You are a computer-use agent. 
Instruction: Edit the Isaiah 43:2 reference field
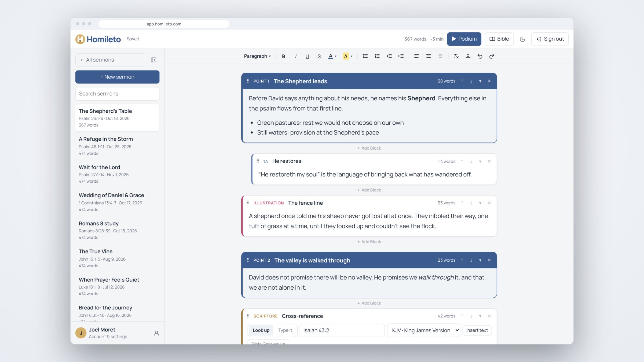(342, 330)
